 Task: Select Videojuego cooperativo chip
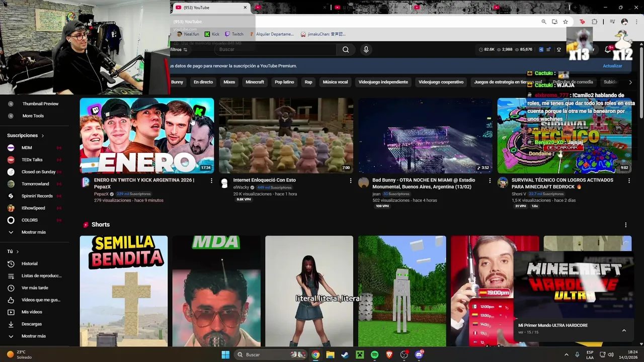coord(441,82)
